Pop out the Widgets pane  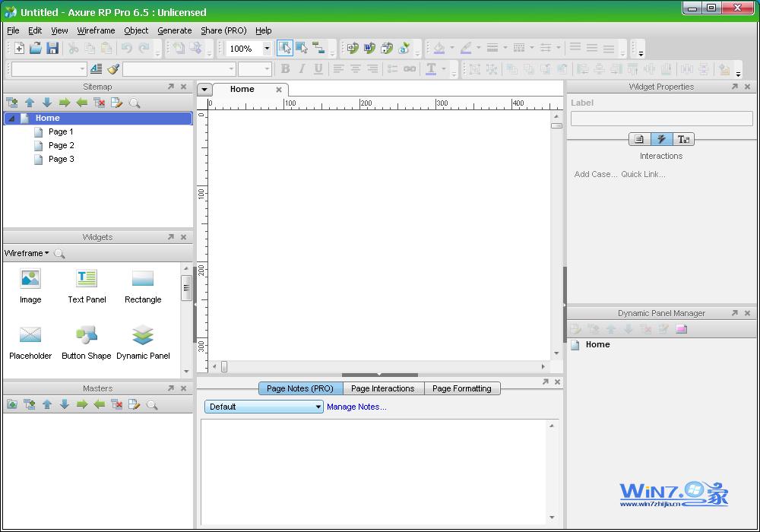[x=170, y=237]
